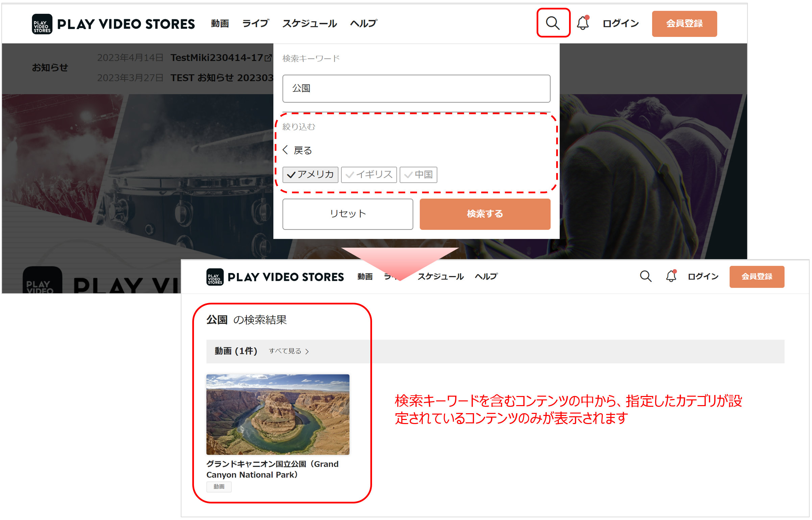Viewport: 812px width, 520px height.
Task: Click the top 会員登録 button
Action: (x=684, y=23)
